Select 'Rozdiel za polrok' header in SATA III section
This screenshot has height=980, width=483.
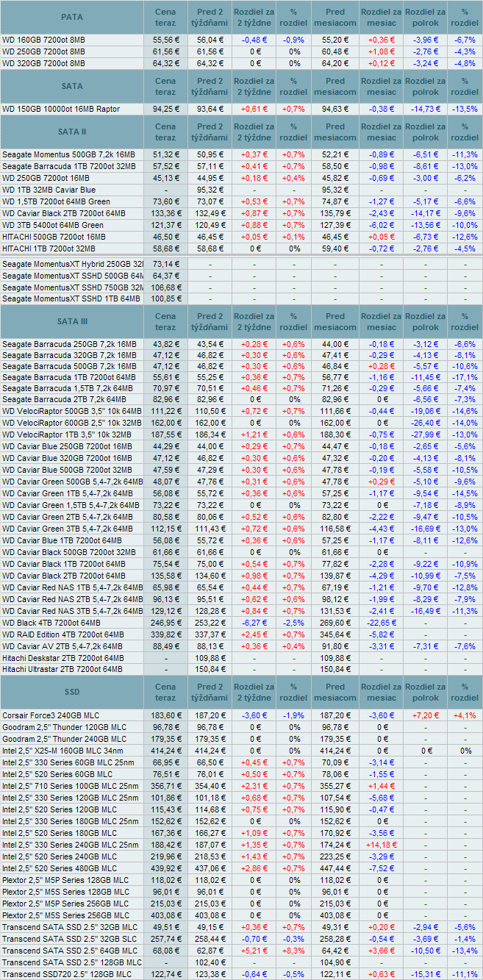(425, 321)
